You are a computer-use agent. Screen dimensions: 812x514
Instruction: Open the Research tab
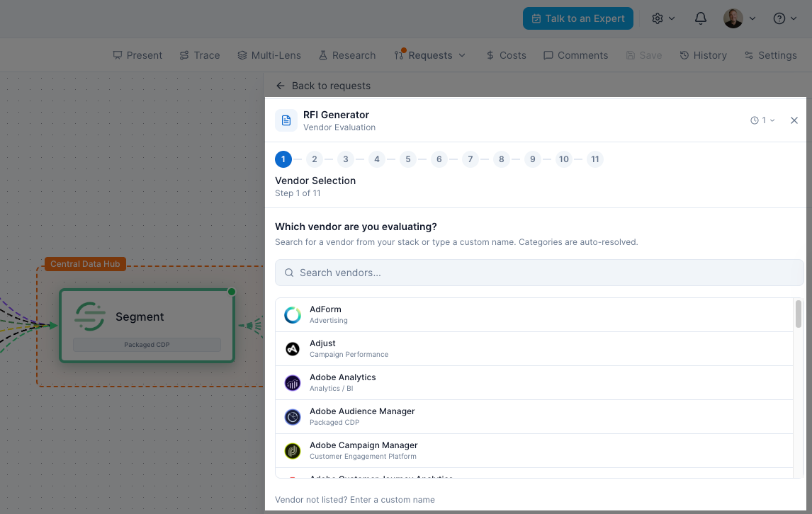click(346, 55)
